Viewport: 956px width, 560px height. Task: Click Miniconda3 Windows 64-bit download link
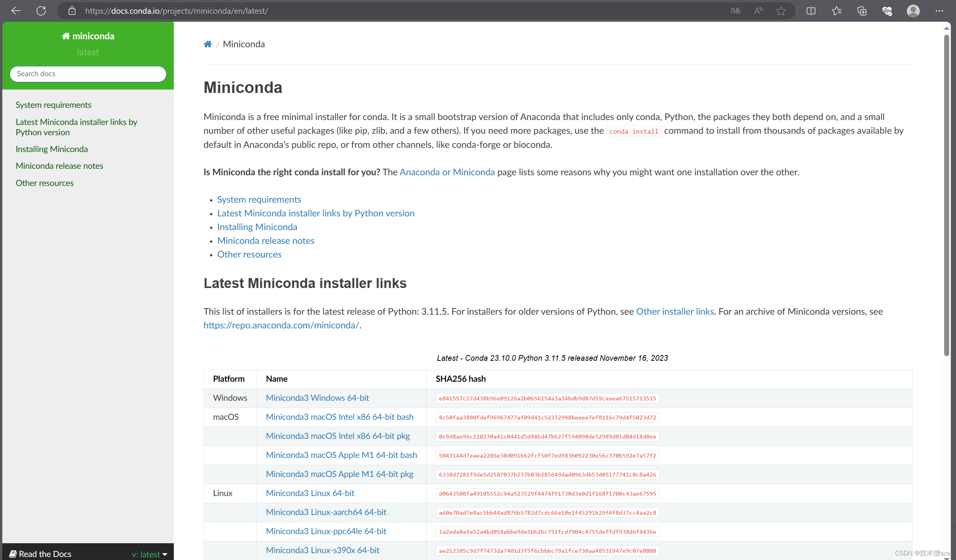tap(317, 398)
